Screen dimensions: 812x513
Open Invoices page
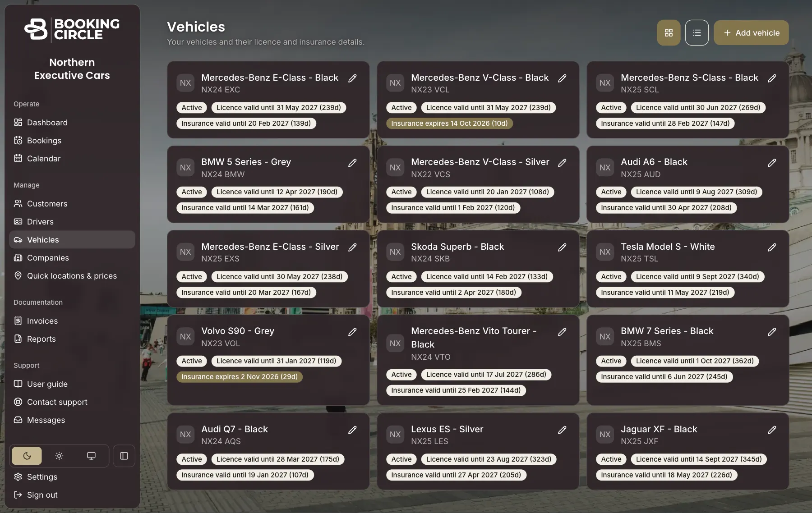72,321
